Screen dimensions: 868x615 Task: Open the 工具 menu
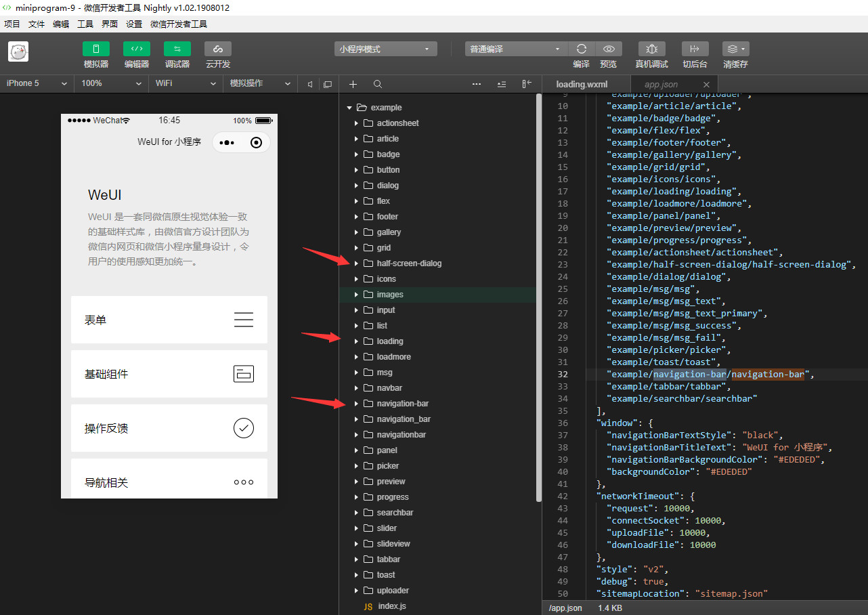click(85, 24)
